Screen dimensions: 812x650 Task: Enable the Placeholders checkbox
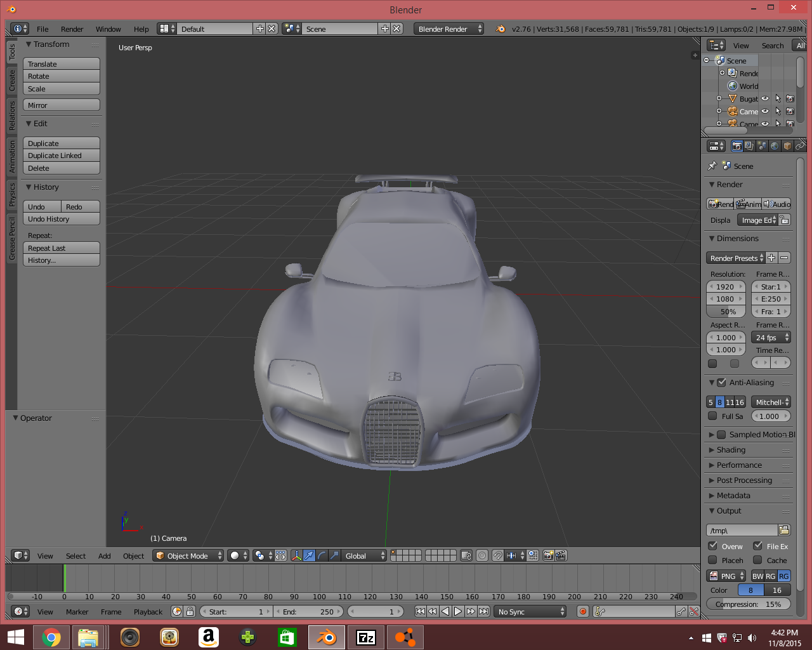pos(712,560)
